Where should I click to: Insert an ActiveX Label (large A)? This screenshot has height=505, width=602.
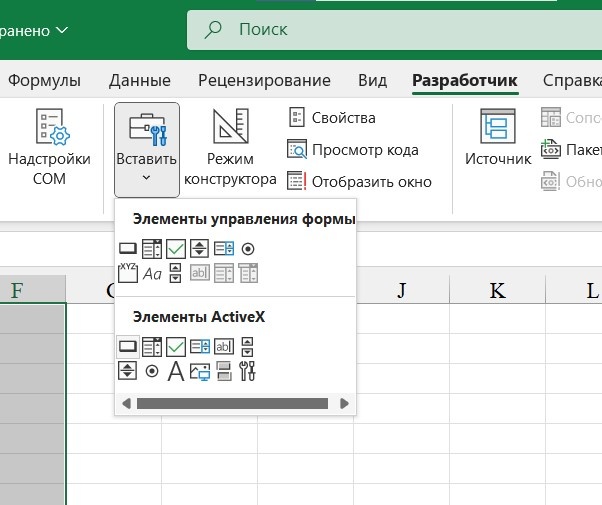176,371
